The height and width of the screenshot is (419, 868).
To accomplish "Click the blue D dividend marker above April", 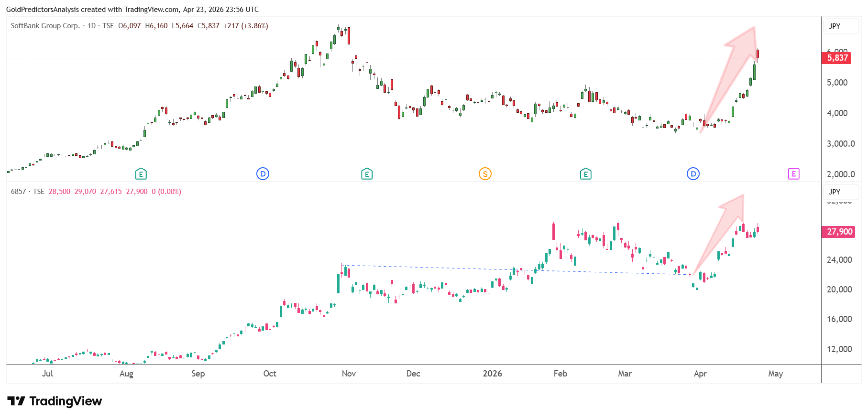I will pyautogui.click(x=693, y=174).
